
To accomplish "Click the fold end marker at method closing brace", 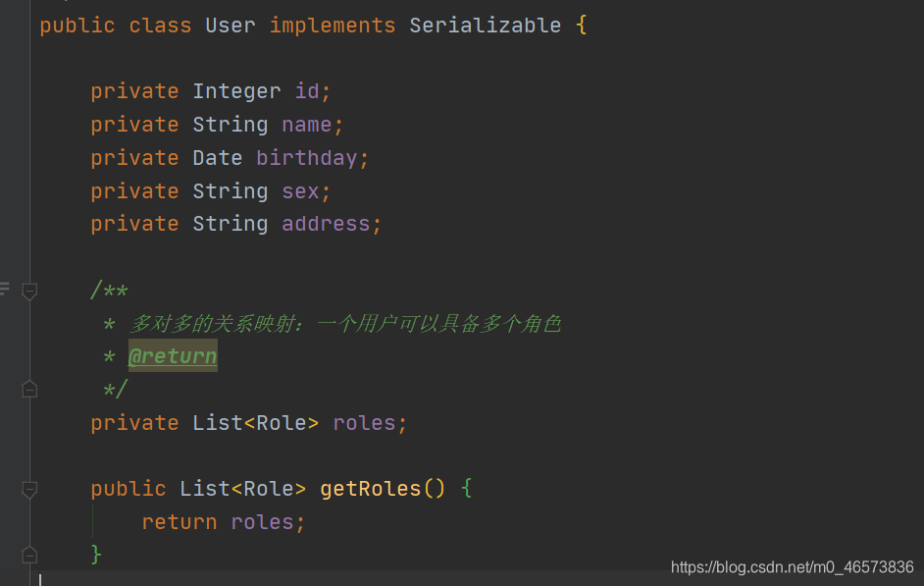I will 29,555.
